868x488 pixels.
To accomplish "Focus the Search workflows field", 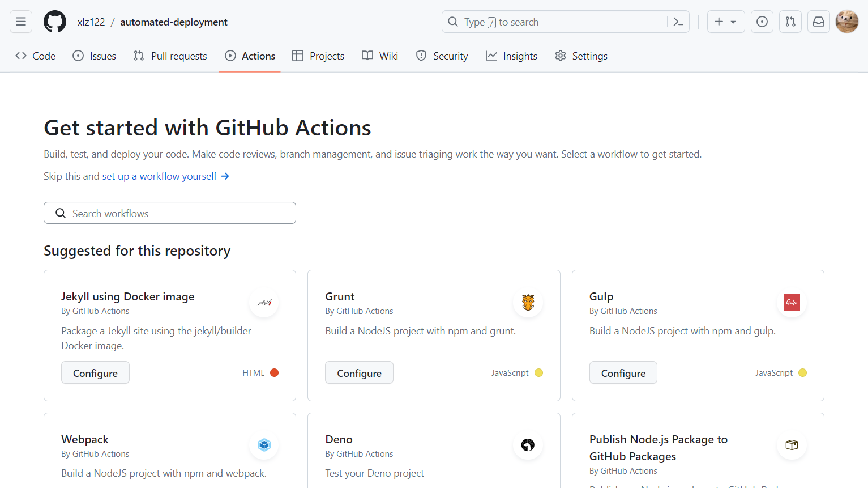I will [170, 213].
